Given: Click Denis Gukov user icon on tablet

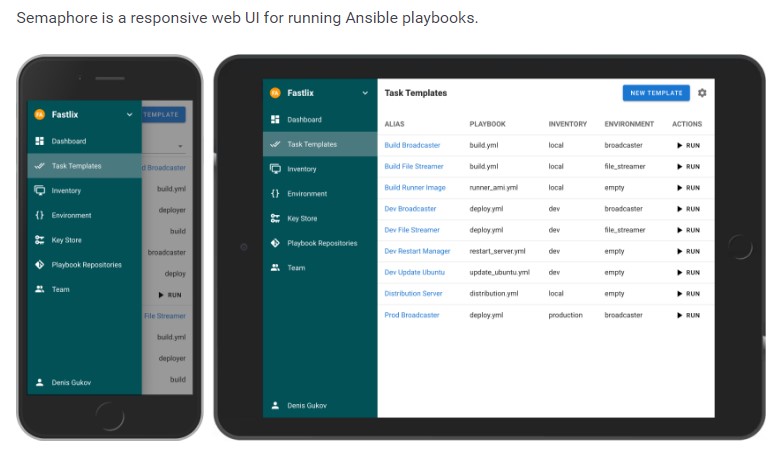Looking at the screenshot, I should [275, 406].
